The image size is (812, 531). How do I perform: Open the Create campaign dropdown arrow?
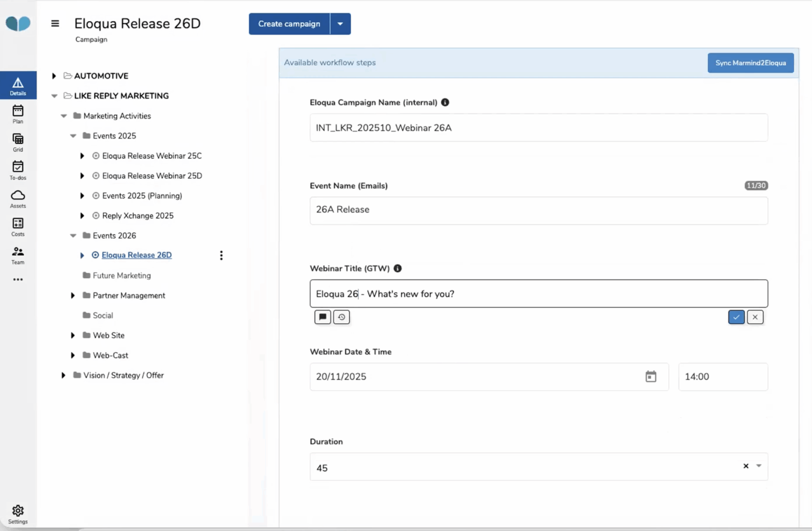340,23
